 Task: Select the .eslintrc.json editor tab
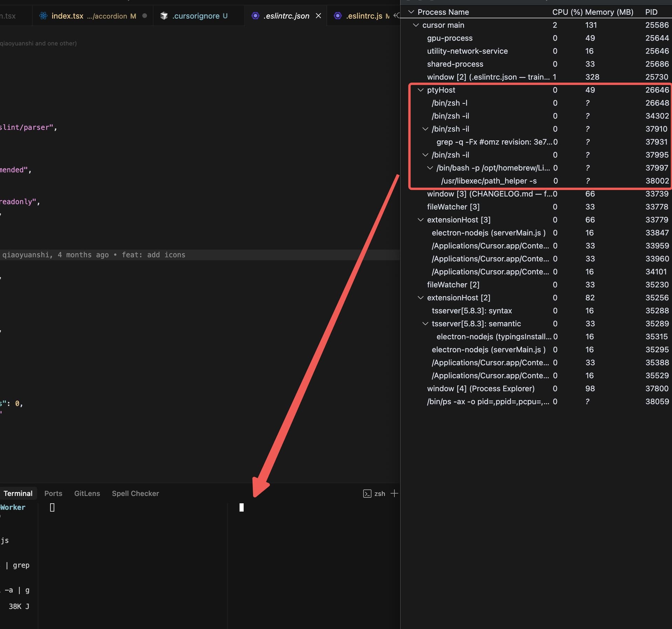286,16
